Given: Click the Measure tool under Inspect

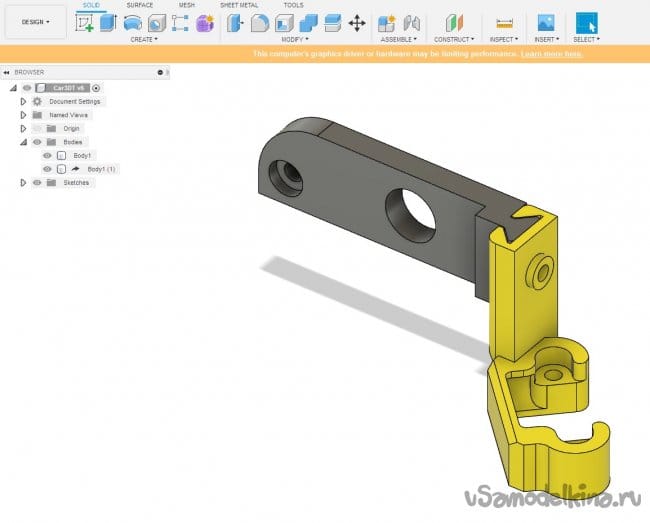Looking at the screenshot, I should pyautogui.click(x=504, y=22).
